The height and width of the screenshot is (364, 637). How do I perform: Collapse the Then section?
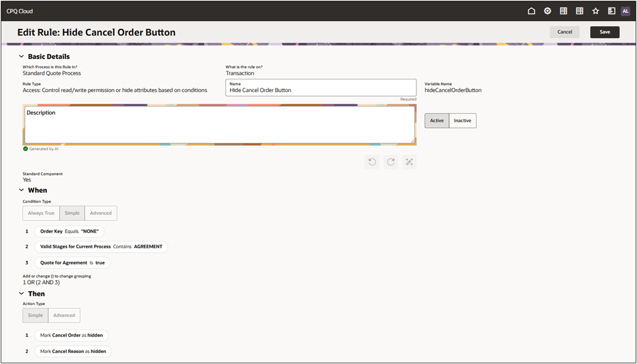pos(21,293)
